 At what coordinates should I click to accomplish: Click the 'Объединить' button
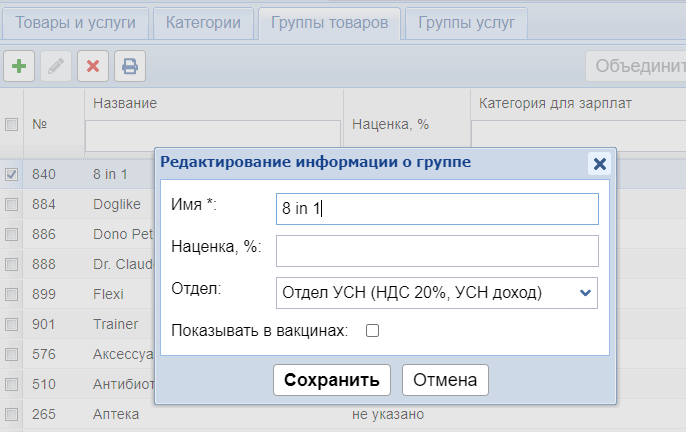(638, 67)
